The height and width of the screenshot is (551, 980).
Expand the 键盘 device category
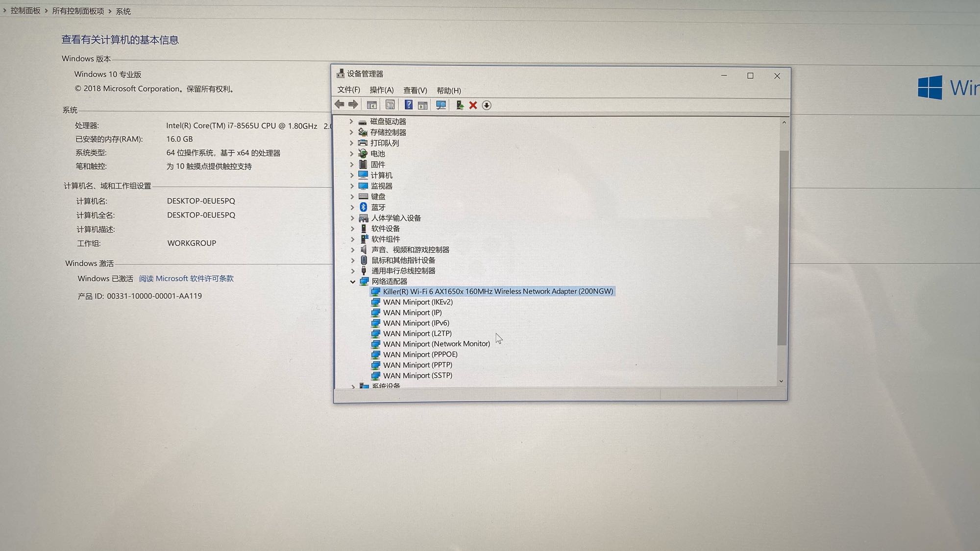[352, 196]
